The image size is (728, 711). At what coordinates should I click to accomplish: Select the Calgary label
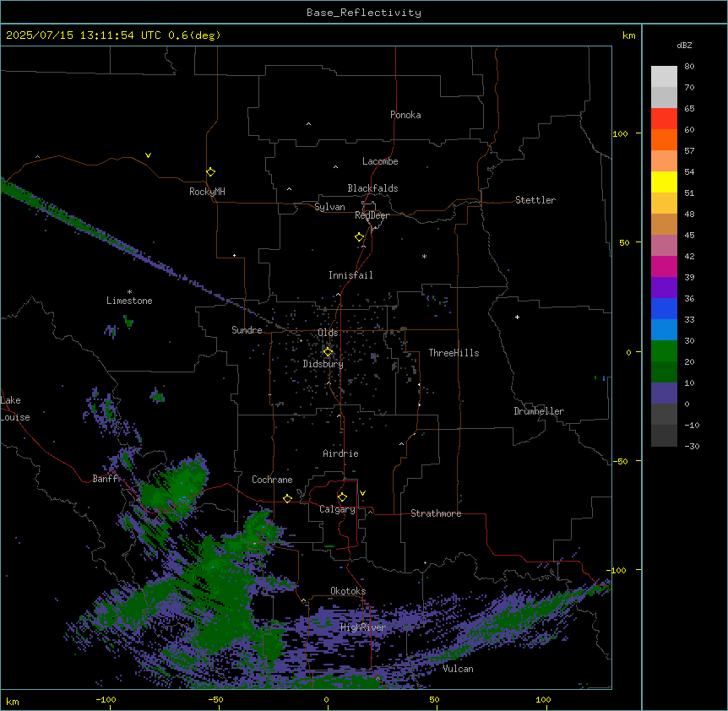pos(338,509)
